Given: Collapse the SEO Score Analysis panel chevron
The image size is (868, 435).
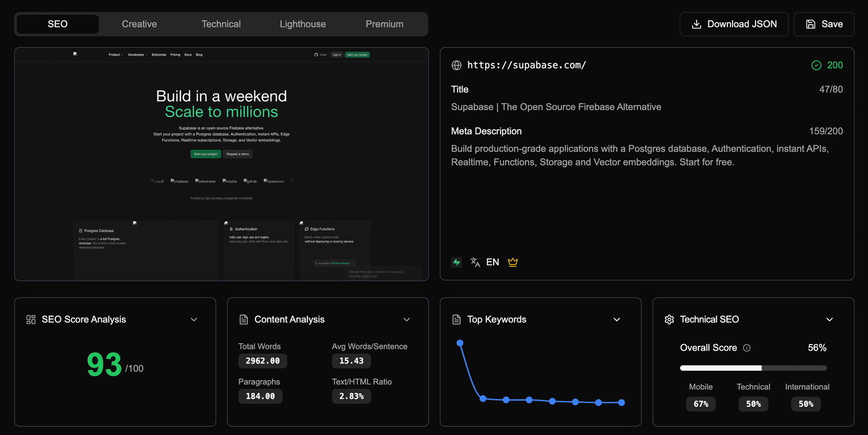Looking at the screenshot, I should click(x=194, y=320).
